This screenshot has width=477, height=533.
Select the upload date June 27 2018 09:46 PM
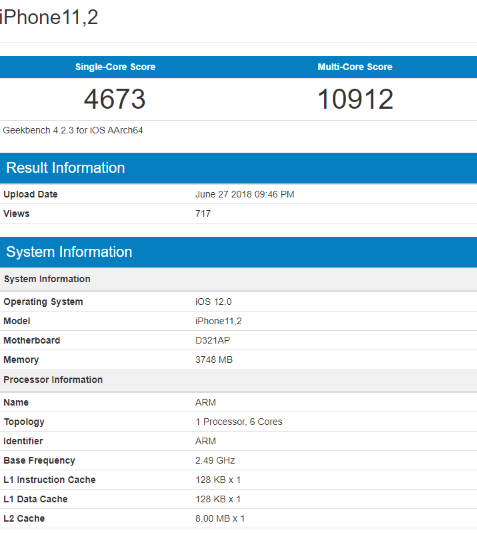coord(245,194)
